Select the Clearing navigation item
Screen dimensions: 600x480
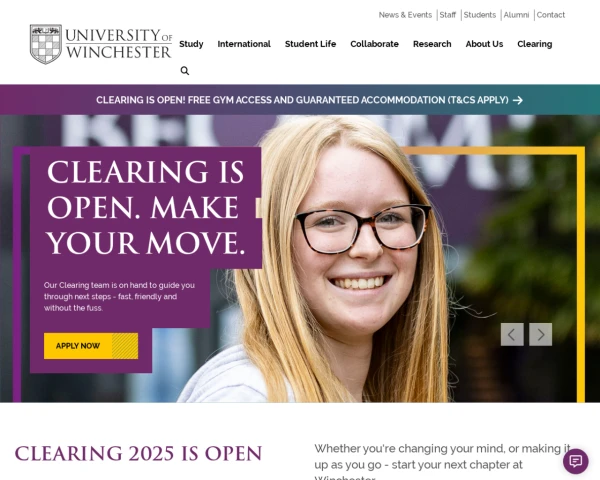[x=535, y=44]
